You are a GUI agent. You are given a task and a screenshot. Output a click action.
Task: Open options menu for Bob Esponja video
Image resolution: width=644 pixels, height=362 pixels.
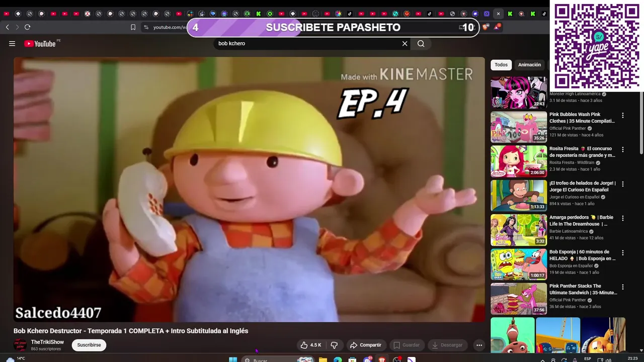(x=622, y=253)
